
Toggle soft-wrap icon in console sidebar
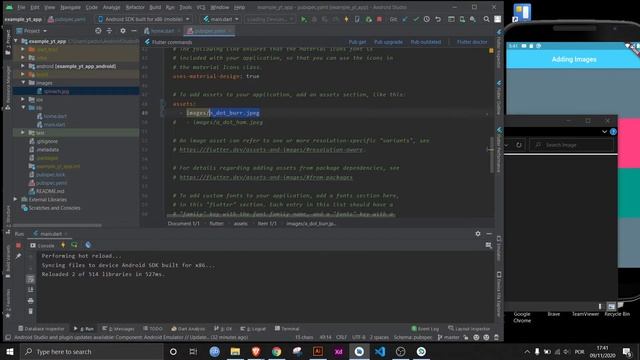[x=31, y=279]
